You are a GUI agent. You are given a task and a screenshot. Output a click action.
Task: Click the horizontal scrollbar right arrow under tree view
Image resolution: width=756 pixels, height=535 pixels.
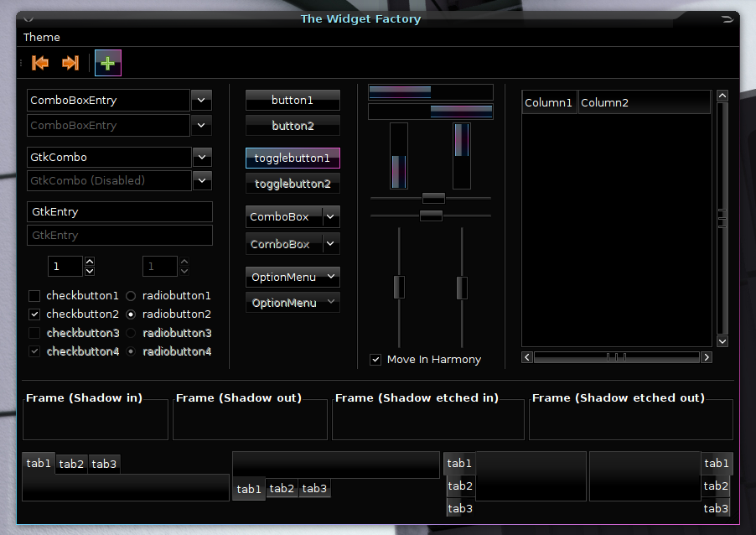[x=707, y=357]
